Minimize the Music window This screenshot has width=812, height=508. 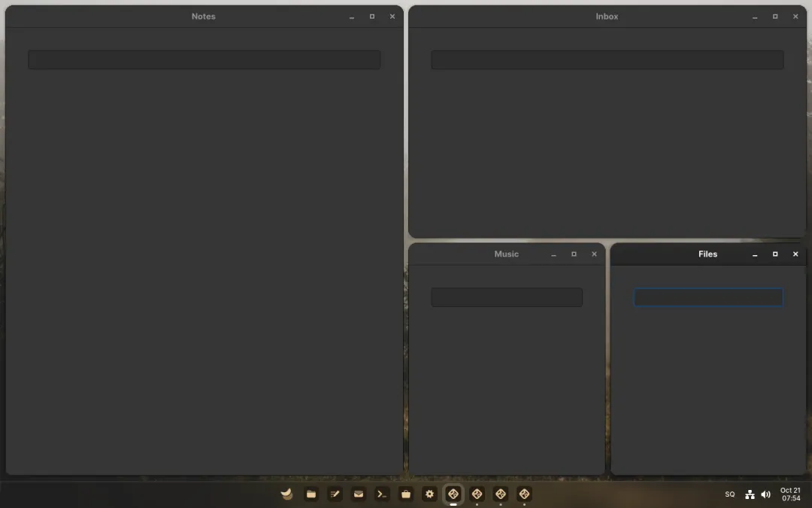pyautogui.click(x=553, y=254)
